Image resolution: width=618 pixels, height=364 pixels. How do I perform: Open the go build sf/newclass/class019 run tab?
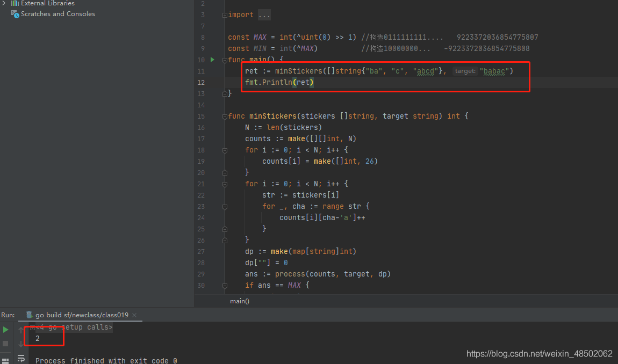(82, 315)
